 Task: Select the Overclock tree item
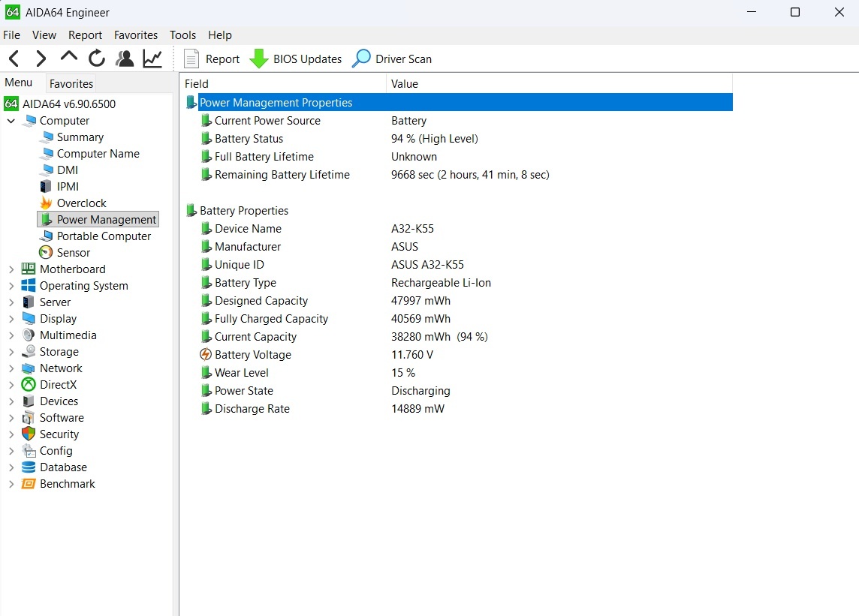click(81, 203)
